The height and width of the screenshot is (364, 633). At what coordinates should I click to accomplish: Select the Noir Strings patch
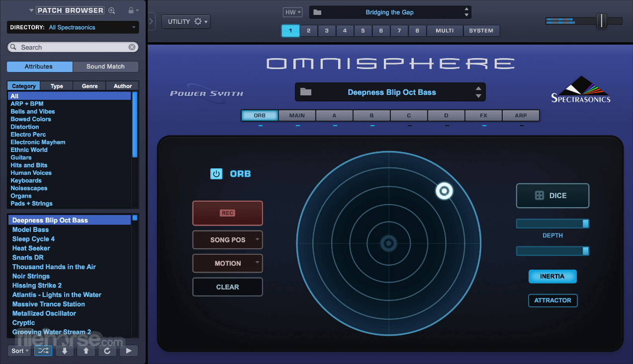point(31,276)
